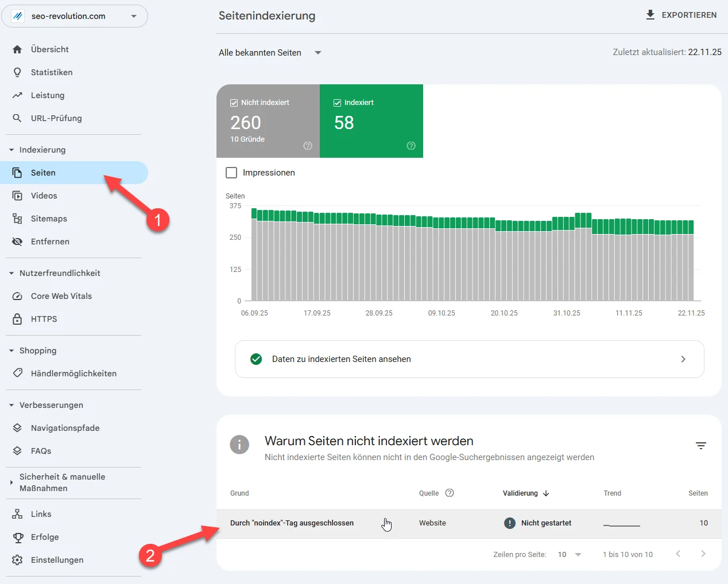728x584 pixels.
Task: Click the Core Web Vitals gauge icon
Action: 17,296
